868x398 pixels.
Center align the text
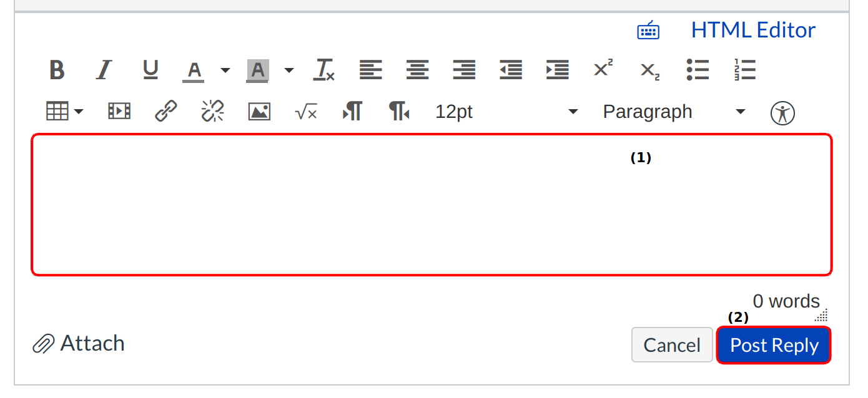click(417, 70)
